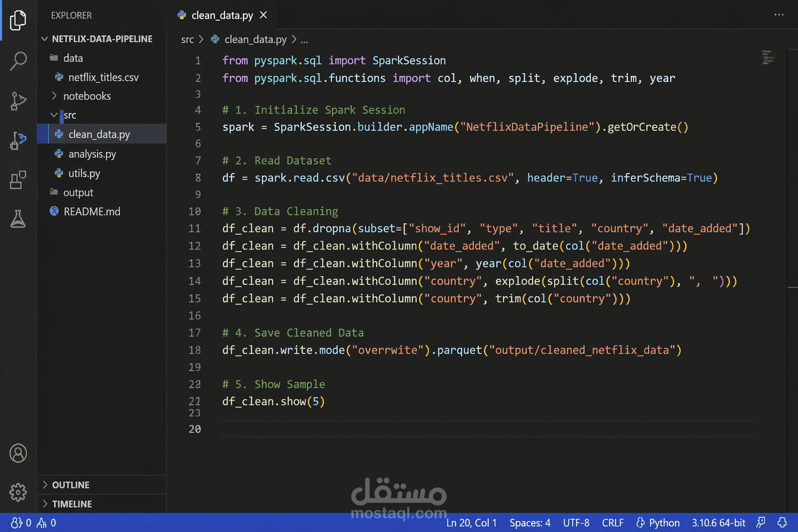Change line endings via CRLF

[613, 523]
